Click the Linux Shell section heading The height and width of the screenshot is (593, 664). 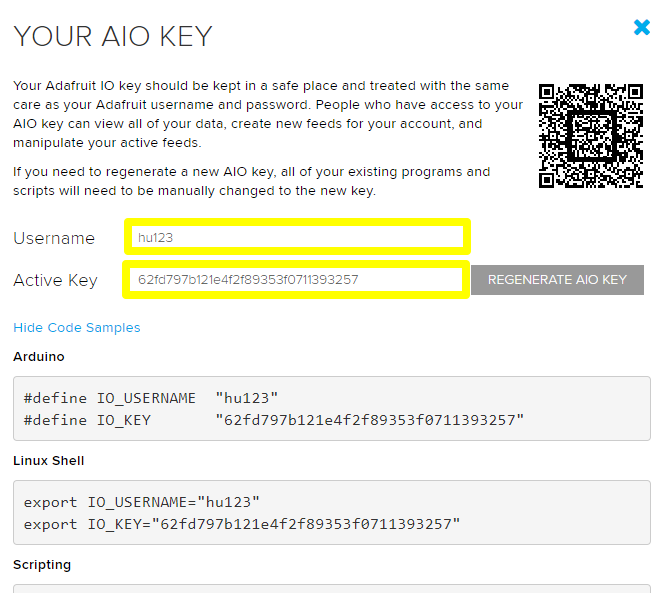pyautogui.click(x=49, y=461)
